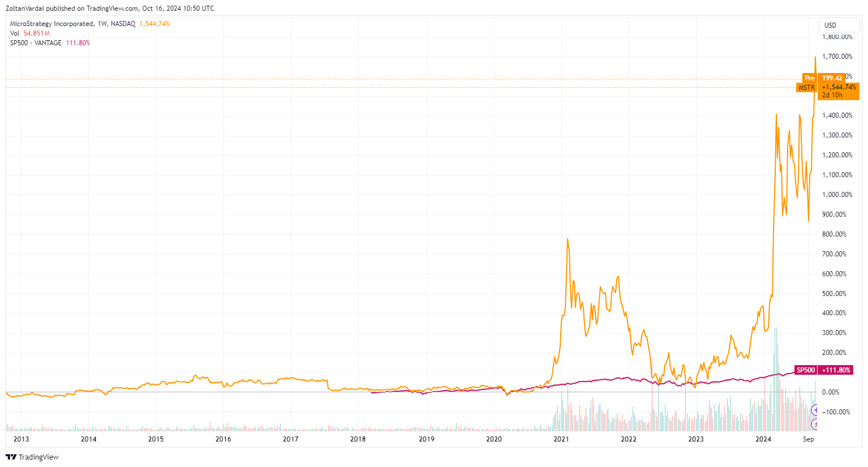868x467 pixels.
Task: Click the pink event marker below purple one
Action: (x=814, y=423)
